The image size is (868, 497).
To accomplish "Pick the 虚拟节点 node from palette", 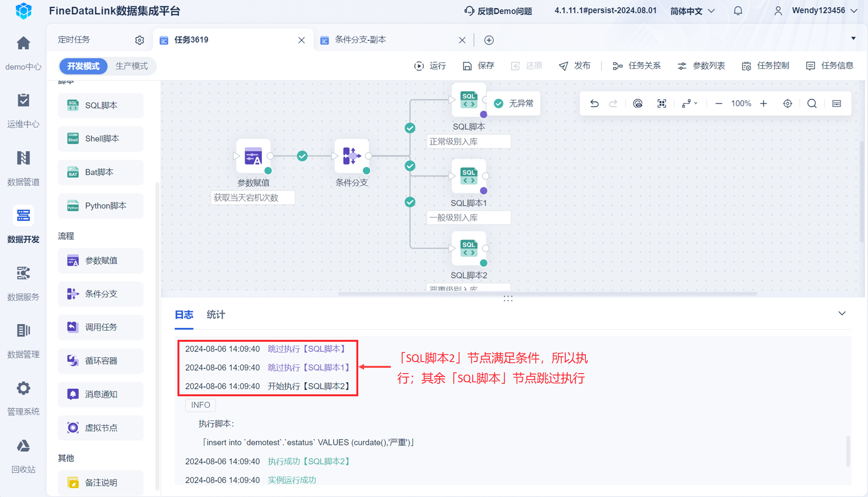I will 101,428.
